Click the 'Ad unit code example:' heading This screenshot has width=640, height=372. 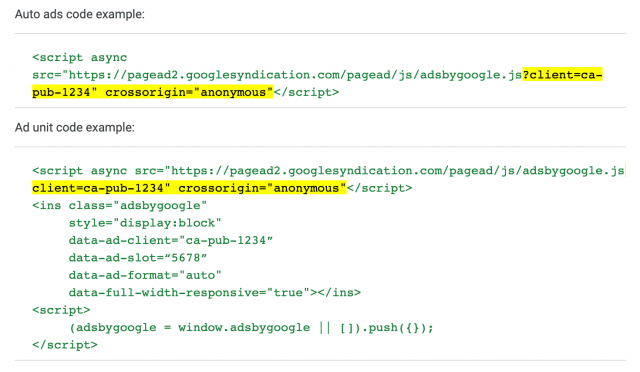(75, 127)
